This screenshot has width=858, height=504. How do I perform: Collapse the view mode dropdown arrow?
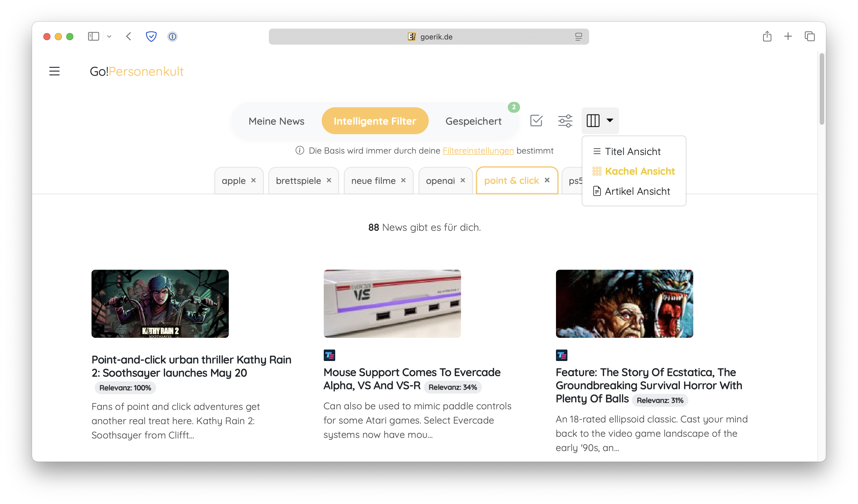[610, 120]
